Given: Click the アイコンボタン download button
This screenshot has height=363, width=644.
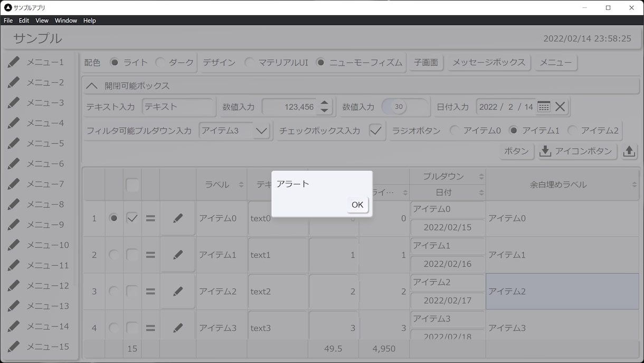Looking at the screenshot, I should (577, 151).
